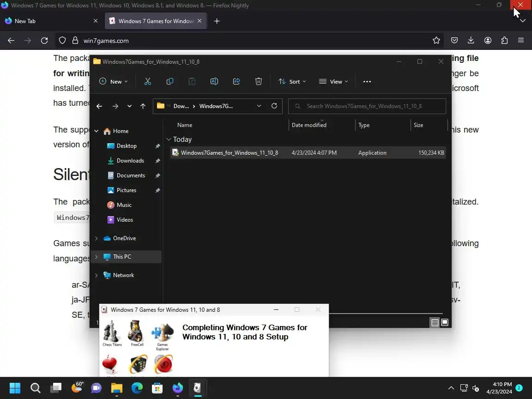This screenshot has width=532, height=399.
Task: Sort by Size column header
Action: (418, 125)
